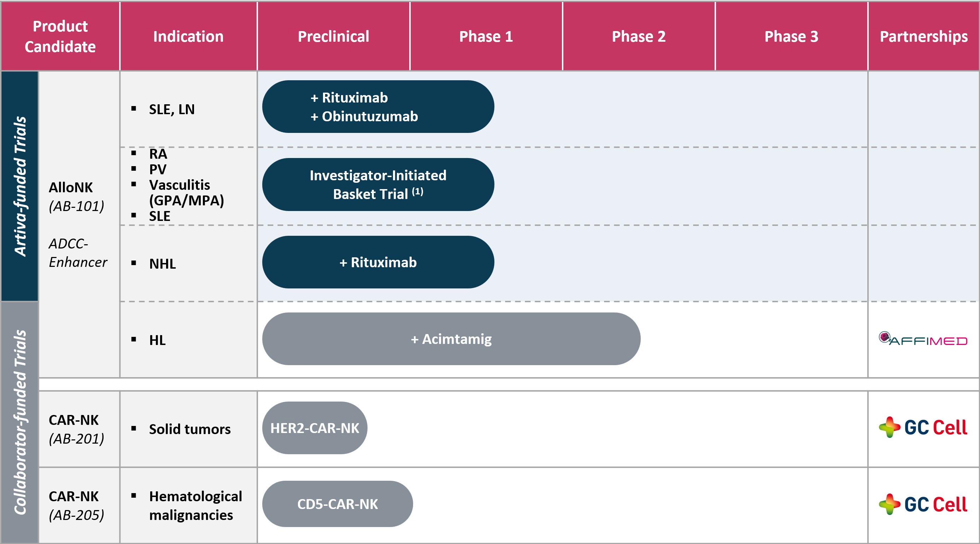Click the Product Candidate header cell
Screen dimensions: 980x544
click(x=60, y=36)
